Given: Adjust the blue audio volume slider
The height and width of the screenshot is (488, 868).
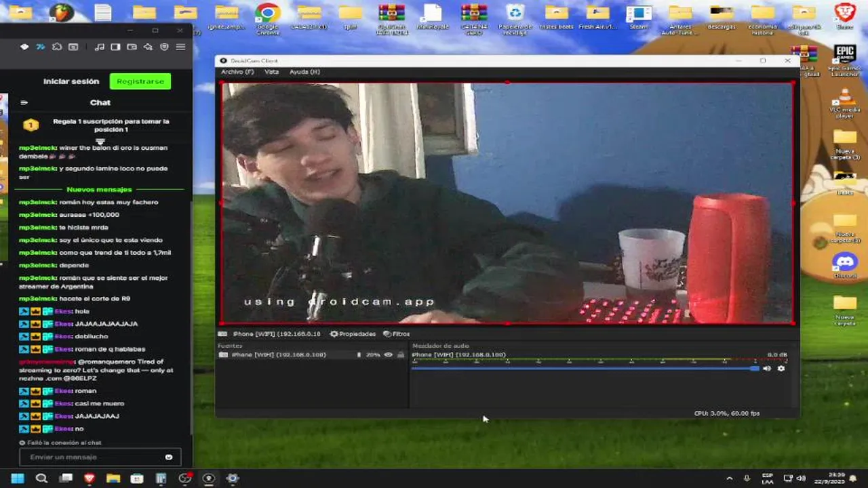Looking at the screenshot, I should tap(585, 369).
